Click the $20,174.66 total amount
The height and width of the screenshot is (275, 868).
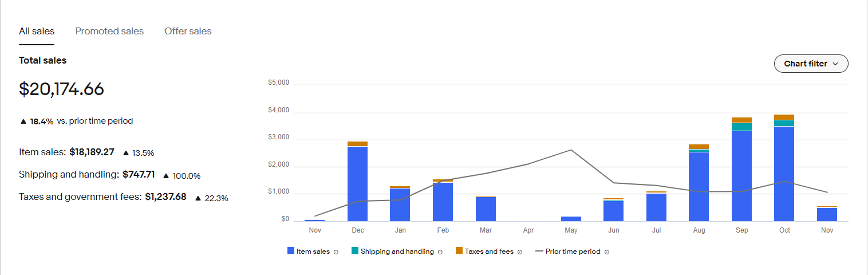tap(61, 89)
